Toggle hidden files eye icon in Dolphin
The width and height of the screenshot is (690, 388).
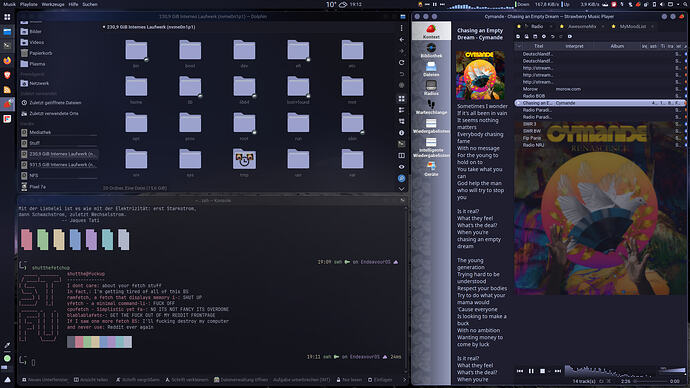pyautogui.click(x=401, y=167)
